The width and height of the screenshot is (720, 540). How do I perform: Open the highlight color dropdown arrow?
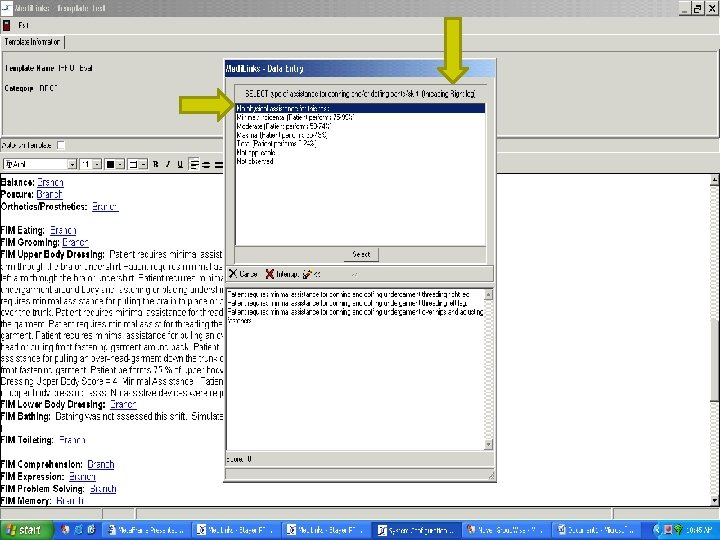[143, 164]
